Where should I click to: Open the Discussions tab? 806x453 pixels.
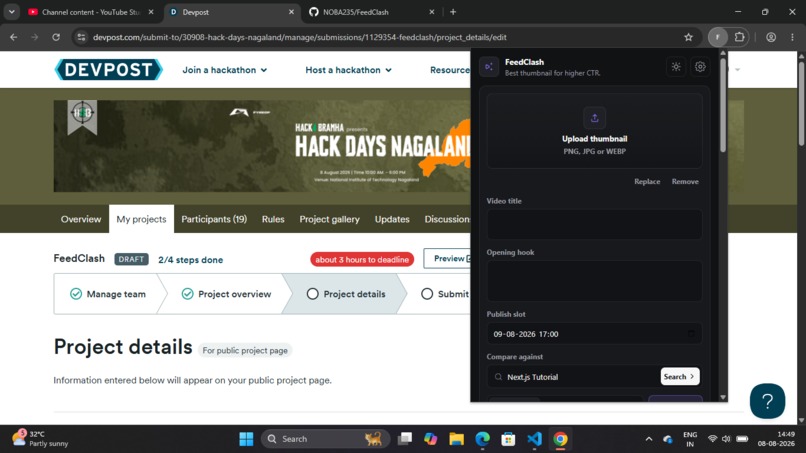tap(447, 219)
